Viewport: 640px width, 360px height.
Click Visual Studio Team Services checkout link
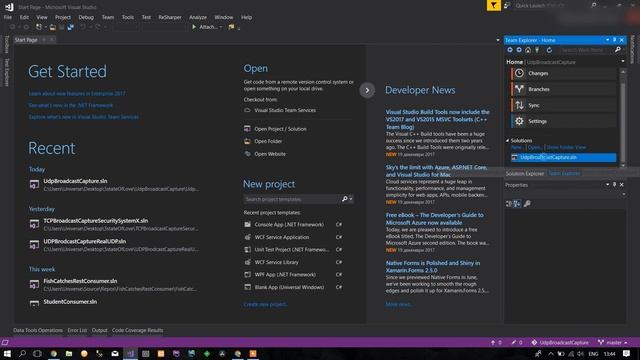click(285, 110)
